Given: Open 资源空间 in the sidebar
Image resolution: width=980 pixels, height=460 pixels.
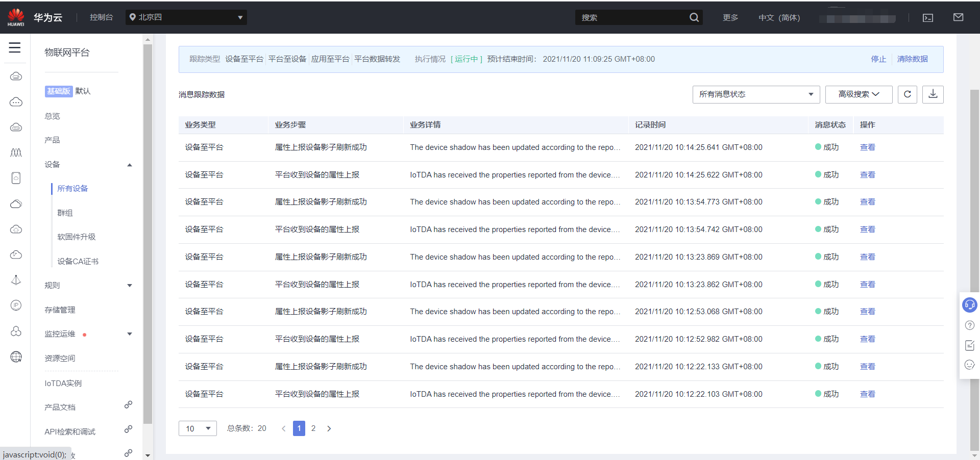Looking at the screenshot, I should (60, 358).
